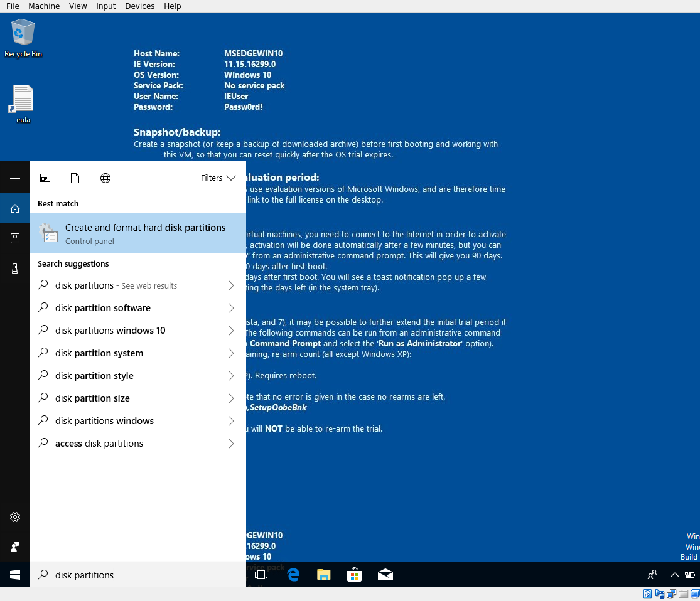
Task: Launch Microsoft Edge from the taskbar
Action: coord(293,575)
